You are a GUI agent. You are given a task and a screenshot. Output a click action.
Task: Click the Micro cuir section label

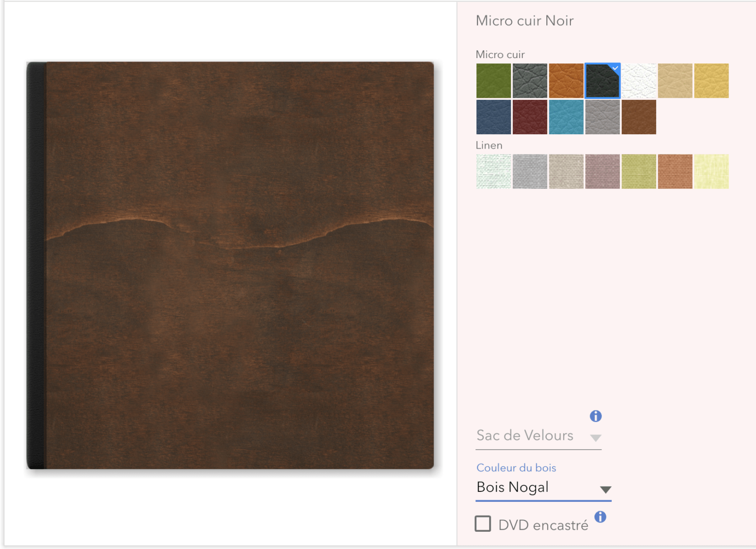tap(501, 55)
